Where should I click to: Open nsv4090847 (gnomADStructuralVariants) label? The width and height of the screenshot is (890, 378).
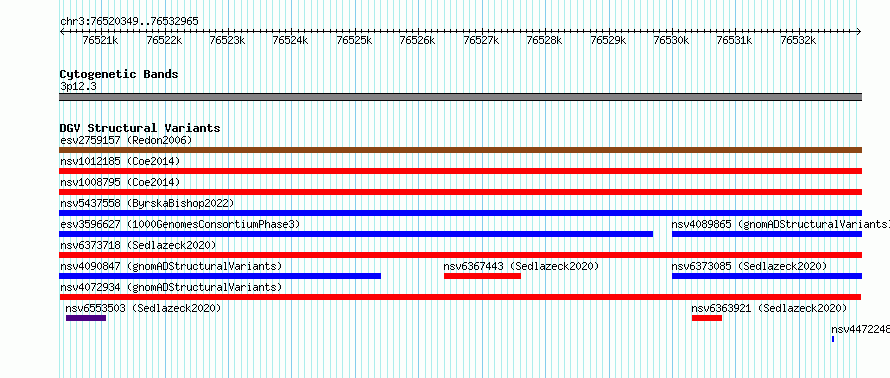pyautogui.click(x=171, y=266)
